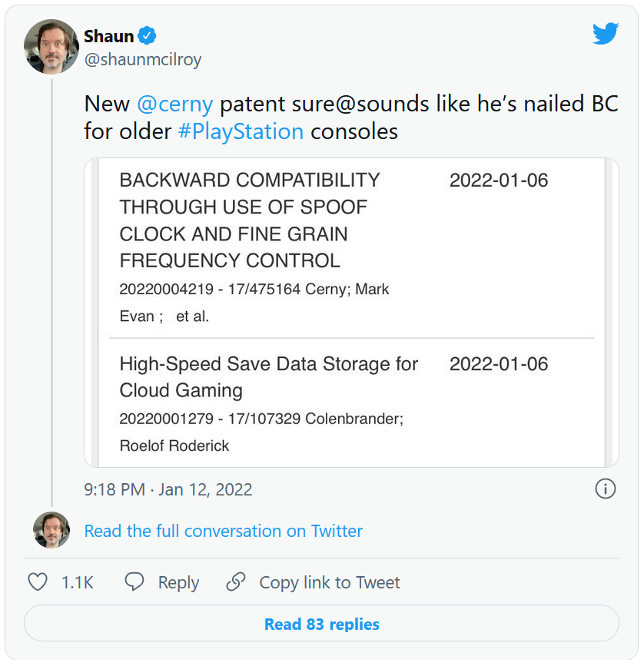Open the embedded patent list image
Viewport: 644px width, 666px height.
pyautogui.click(x=351, y=313)
